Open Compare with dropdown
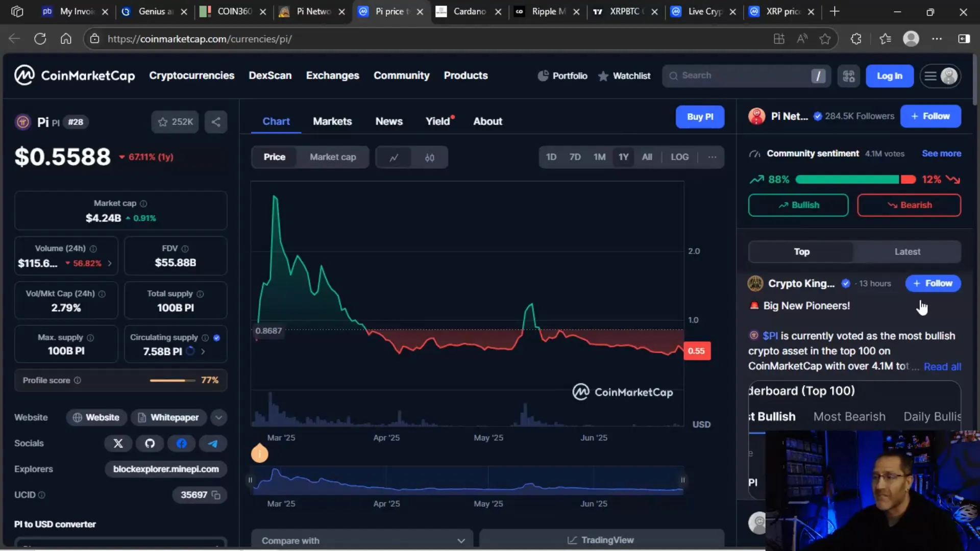Screen dimensions: 980x551 pyautogui.click(x=362, y=540)
